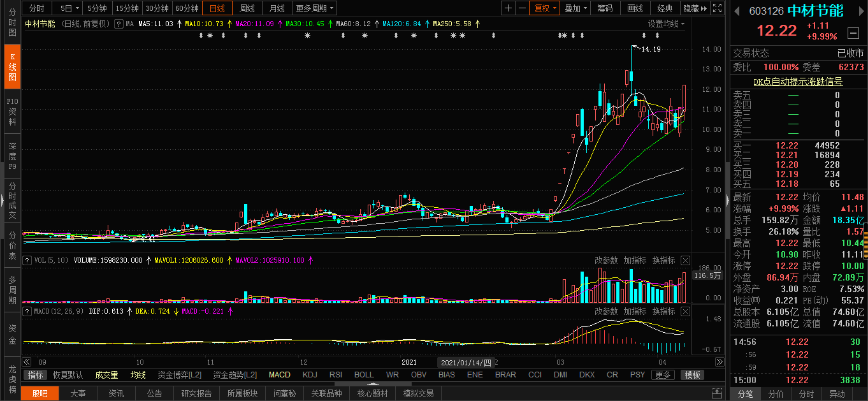This screenshot has width=868, height=401.
Task: Switch to 周线 weekly chart tab
Action: point(247,8)
